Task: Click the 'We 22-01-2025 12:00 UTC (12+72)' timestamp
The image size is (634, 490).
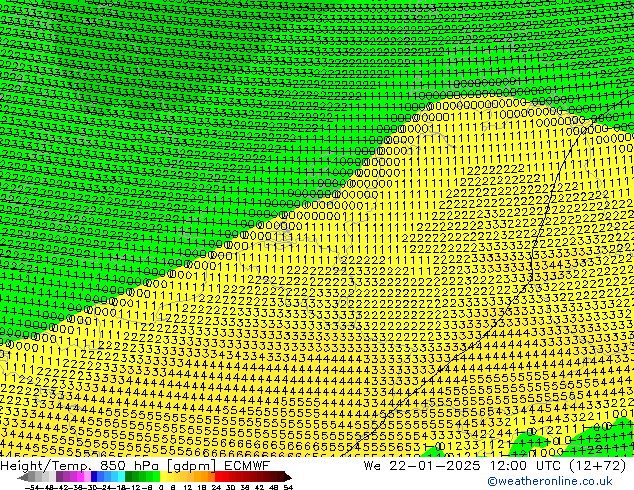Action: (495, 466)
